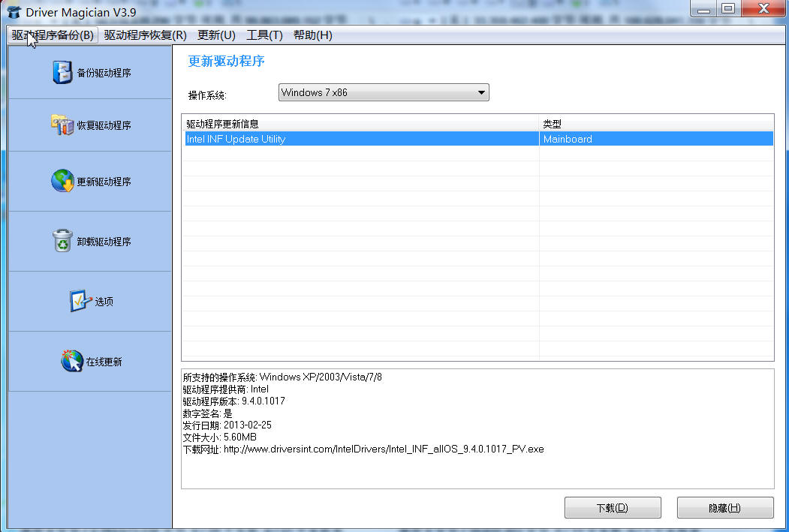Select 备份驱动程序 label in sidebar
This screenshot has height=532, width=789.
coord(104,73)
